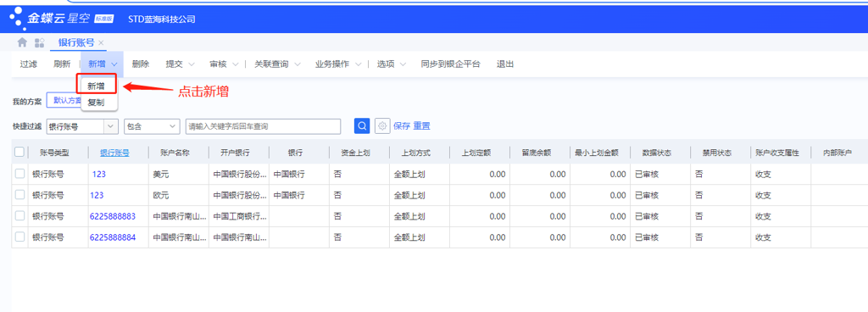This screenshot has width=868, height=312.
Task: Expand the 审核 dropdown arrow
Action: point(236,64)
